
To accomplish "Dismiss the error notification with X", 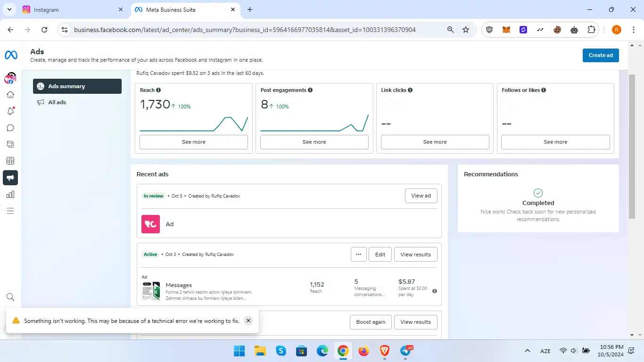I will pos(248,321).
